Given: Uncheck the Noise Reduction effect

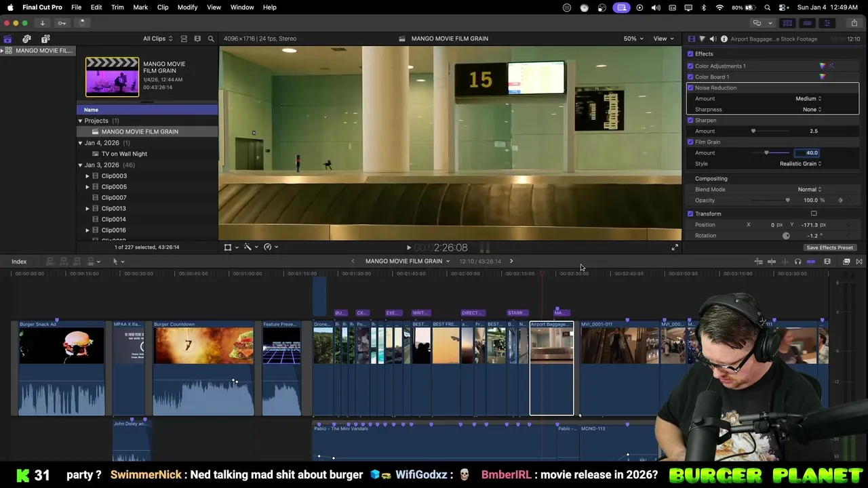Looking at the screenshot, I should (690, 88).
